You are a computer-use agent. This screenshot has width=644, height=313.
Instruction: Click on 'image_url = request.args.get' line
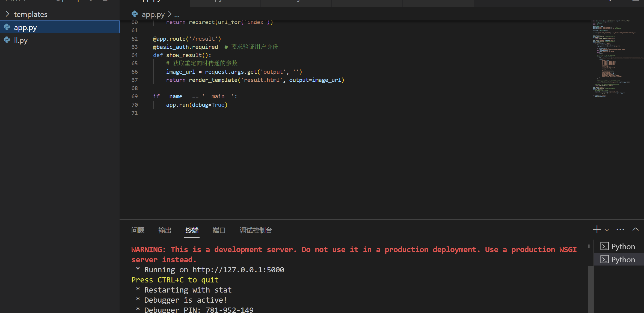coord(234,72)
